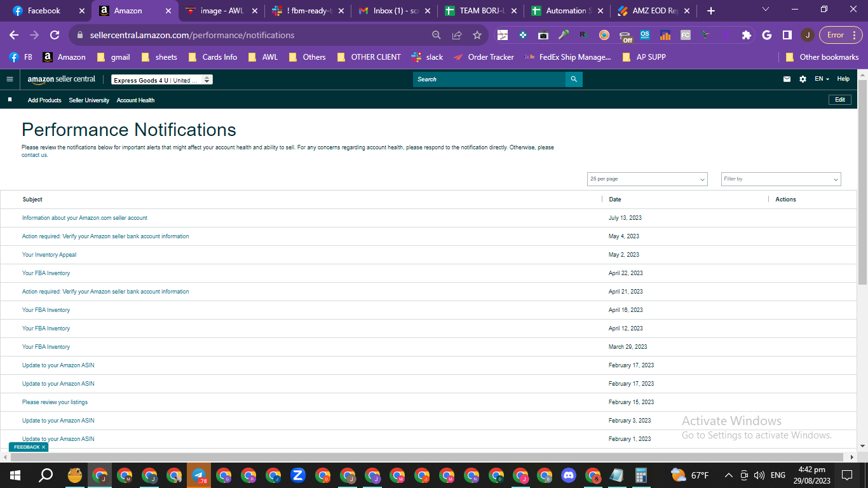Open the zoom magnifier icon in address bar
Image resolution: width=868 pixels, height=488 pixels.
click(x=437, y=35)
